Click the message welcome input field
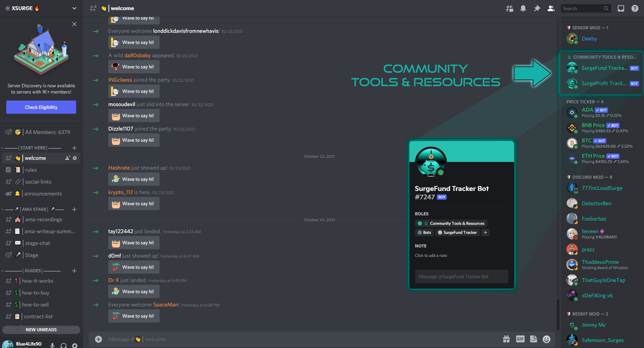 click(300, 339)
